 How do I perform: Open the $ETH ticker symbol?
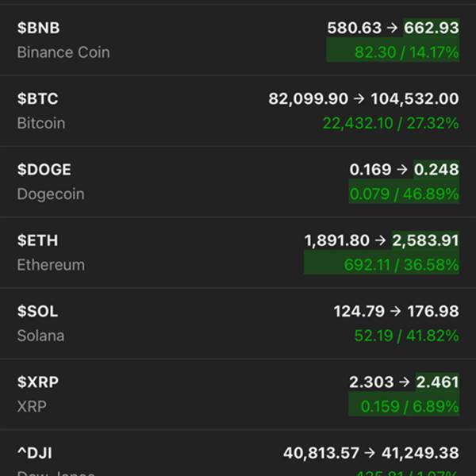click(x=37, y=240)
